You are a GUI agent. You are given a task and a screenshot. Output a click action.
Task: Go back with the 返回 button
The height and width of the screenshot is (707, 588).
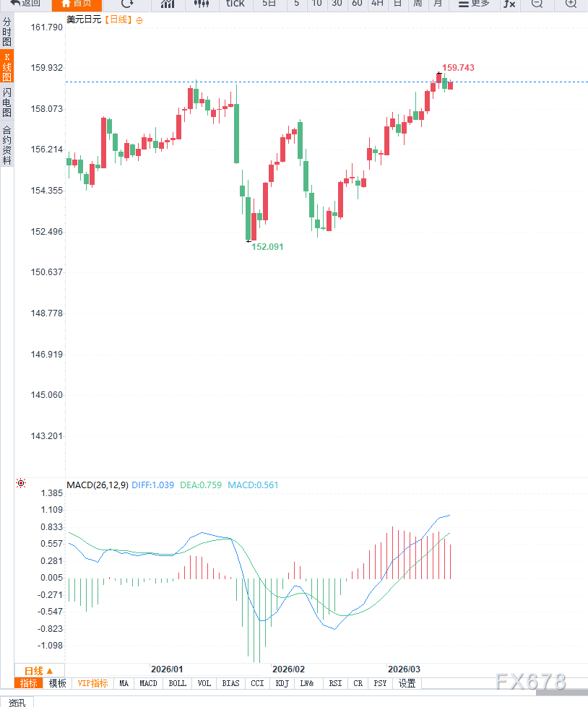point(25,4)
